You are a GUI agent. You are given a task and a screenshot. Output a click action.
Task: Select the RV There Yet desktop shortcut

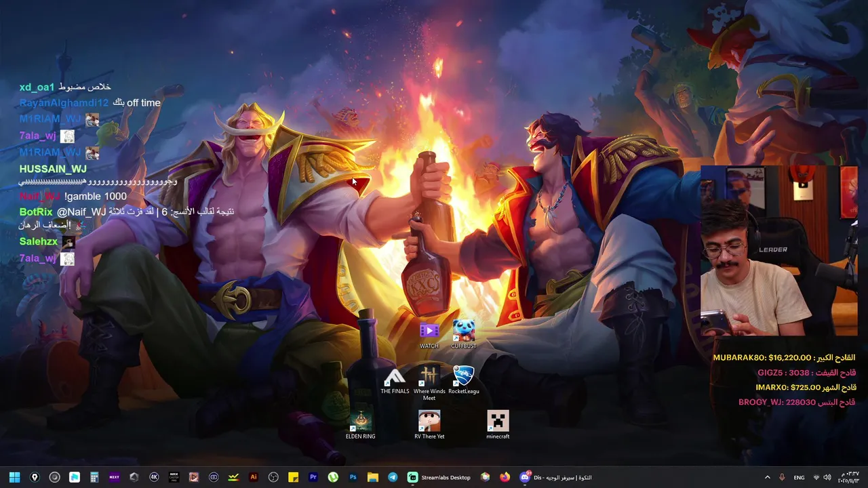(x=429, y=426)
